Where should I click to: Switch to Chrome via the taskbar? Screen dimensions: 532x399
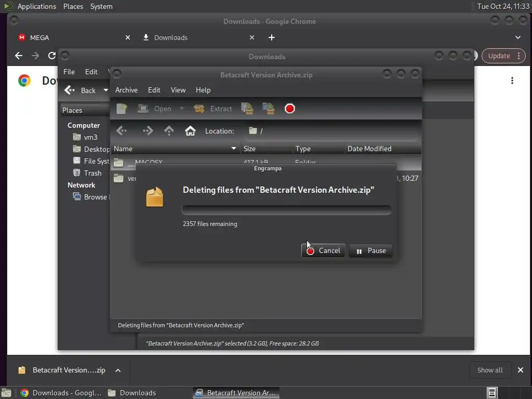61,393
